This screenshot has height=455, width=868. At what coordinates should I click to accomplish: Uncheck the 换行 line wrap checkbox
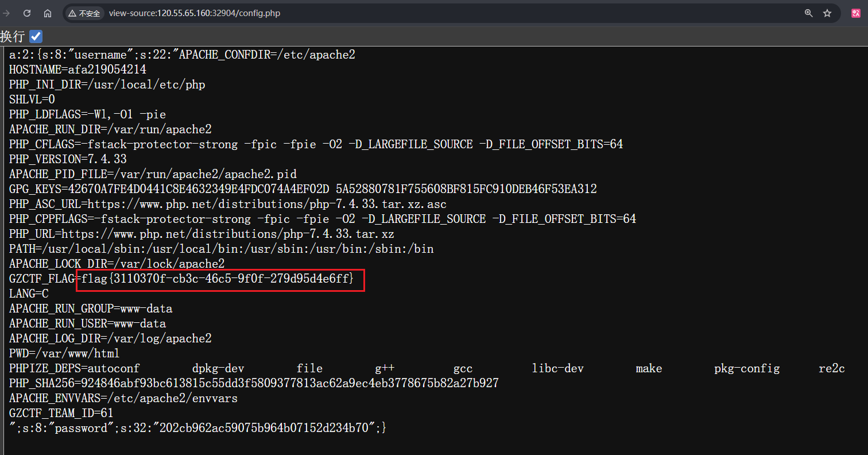[x=36, y=36]
